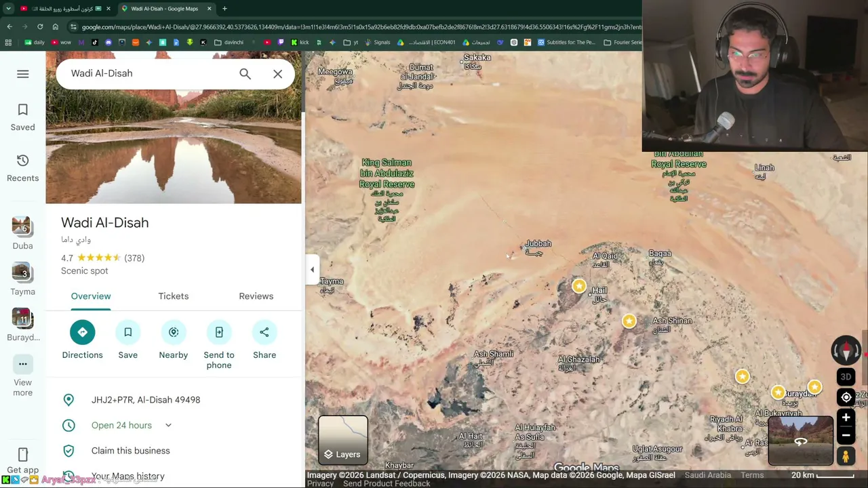
Task: Share the Wadi Al-Disah place
Action: click(264, 340)
